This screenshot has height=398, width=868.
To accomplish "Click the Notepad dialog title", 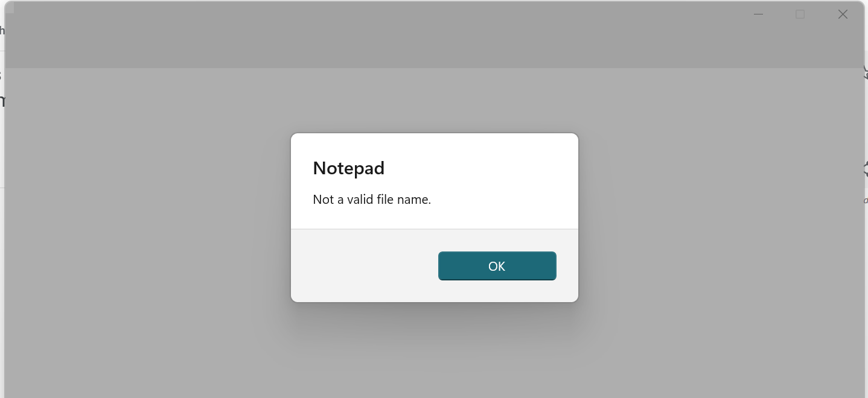I will [x=348, y=168].
